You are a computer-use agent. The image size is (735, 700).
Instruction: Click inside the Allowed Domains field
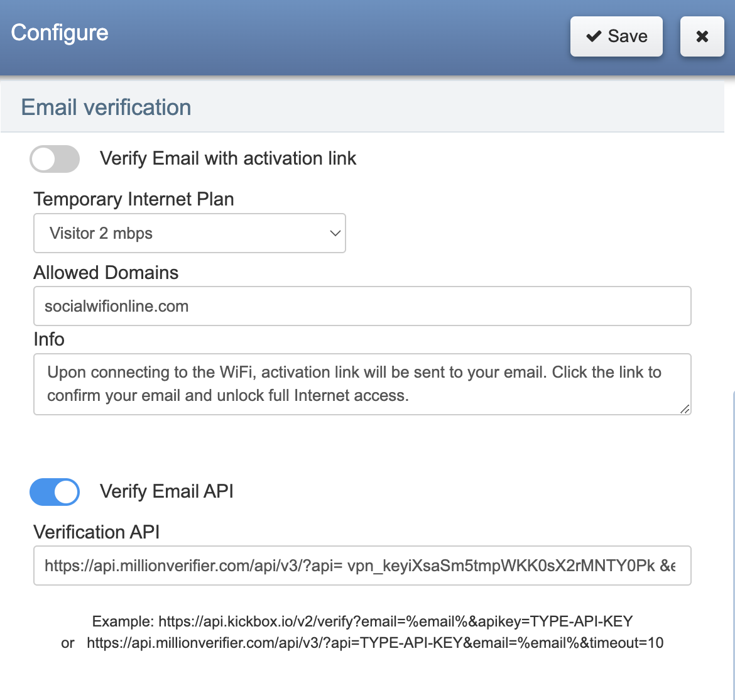point(362,306)
